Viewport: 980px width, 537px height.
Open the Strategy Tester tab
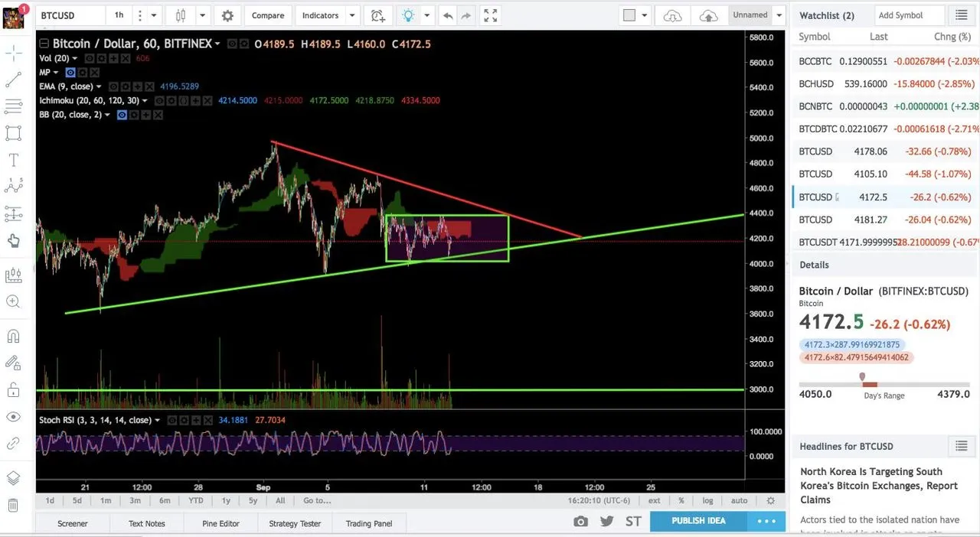point(295,523)
